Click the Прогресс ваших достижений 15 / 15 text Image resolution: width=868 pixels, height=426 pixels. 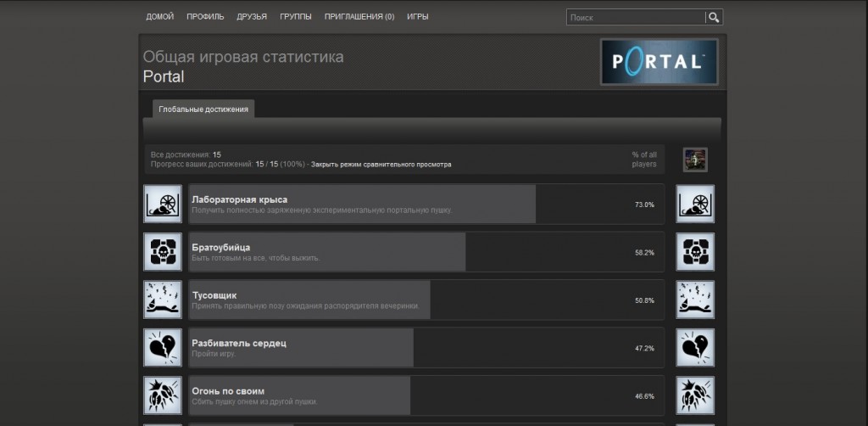(x=229, y=165)
